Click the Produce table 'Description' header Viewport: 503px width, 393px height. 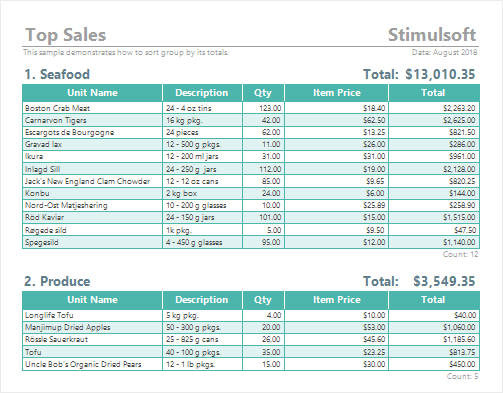(202, 300)
